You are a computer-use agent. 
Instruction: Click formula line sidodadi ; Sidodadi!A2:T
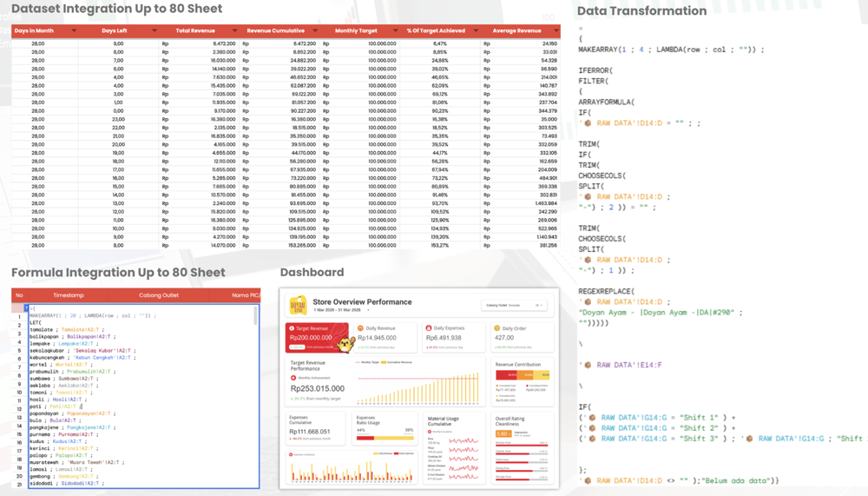click(65, 483)
